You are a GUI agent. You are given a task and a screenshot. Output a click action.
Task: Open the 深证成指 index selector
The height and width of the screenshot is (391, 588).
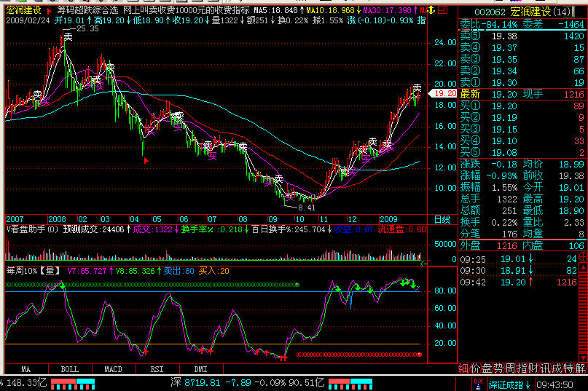(x=509, y=384)
